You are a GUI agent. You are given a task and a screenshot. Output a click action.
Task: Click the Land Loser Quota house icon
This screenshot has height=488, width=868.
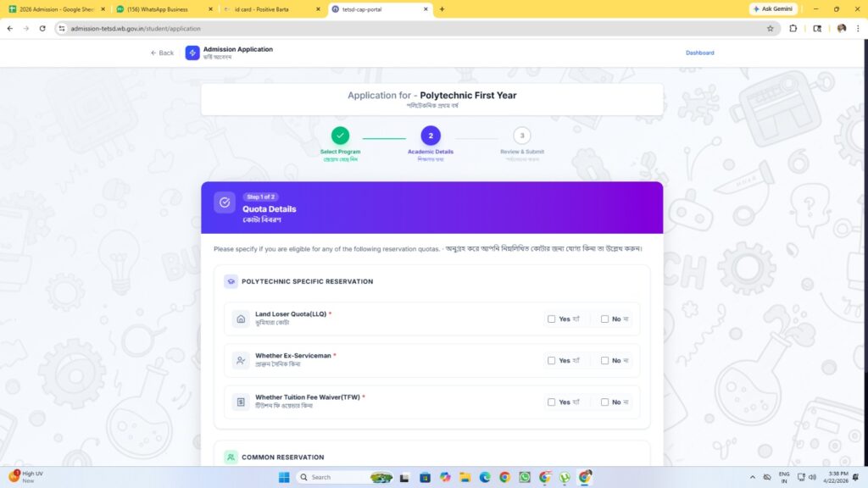pyautogui.click(x=241, y=319)
